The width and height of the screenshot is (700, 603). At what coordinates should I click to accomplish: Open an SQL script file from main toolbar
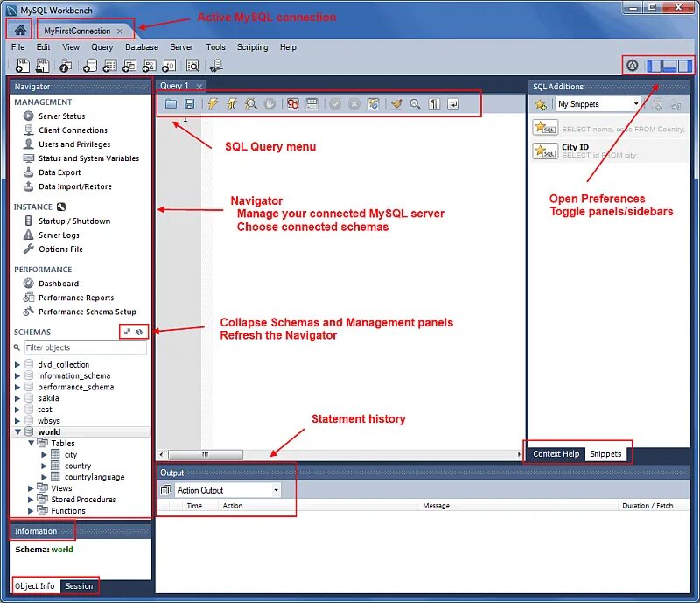tap(42, 66)
